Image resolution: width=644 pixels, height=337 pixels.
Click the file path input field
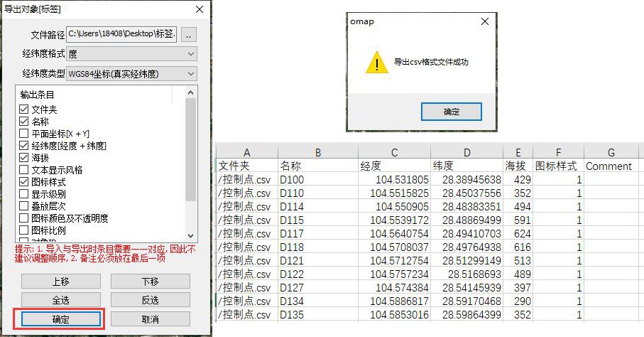pyautogui.click(x=121, y=34)
